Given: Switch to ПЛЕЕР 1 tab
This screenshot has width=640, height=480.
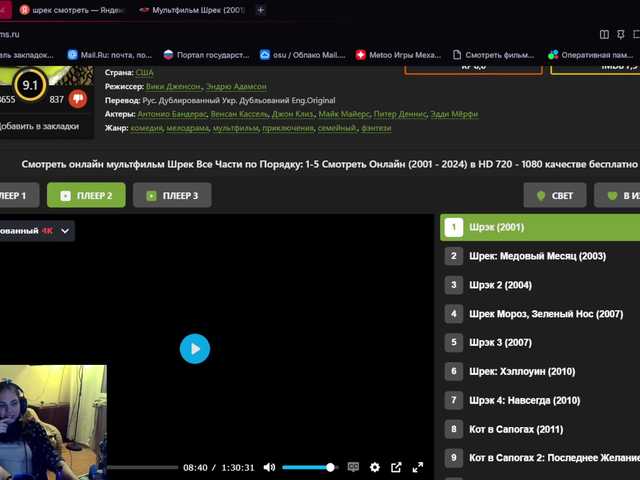Looking at the screenshot, I should click(x=18, y=196).
